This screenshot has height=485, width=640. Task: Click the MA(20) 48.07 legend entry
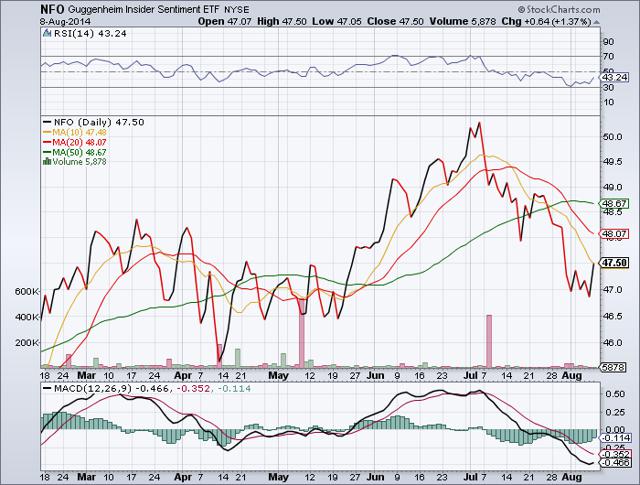tap(75, 142)
